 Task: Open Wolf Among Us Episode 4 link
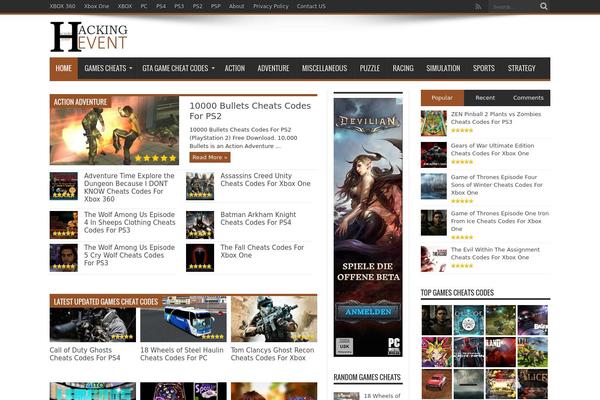pyautogui.click(x=129, y=222)
